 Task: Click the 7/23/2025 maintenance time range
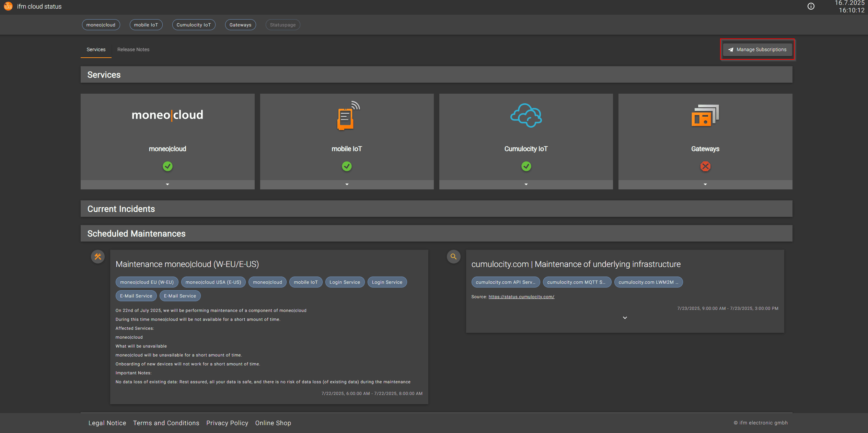click(x=728, y=308)
